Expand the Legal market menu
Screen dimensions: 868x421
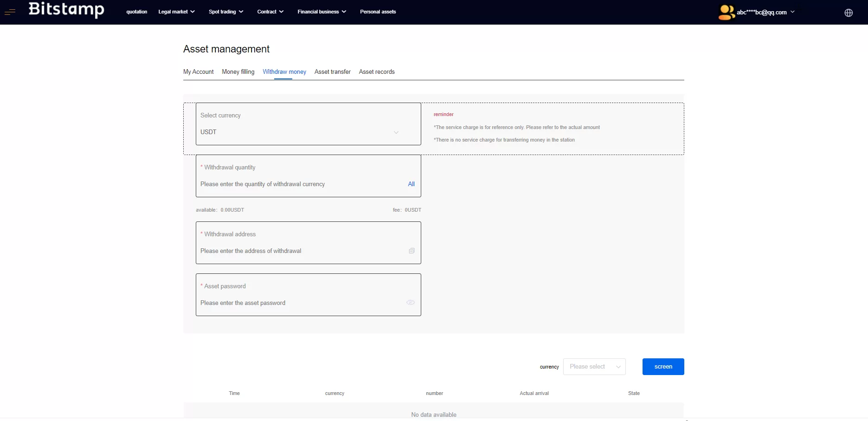(176, 12)
